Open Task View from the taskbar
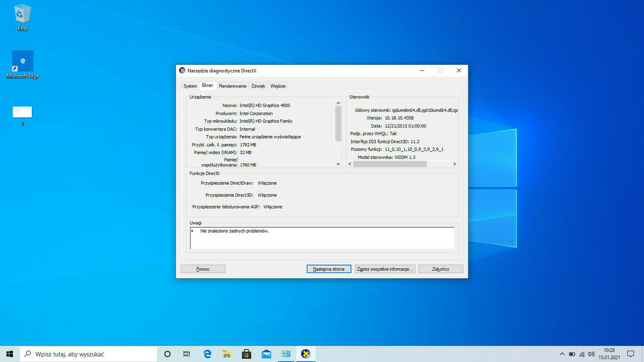644x362 pixels. [x=187, y=354]
